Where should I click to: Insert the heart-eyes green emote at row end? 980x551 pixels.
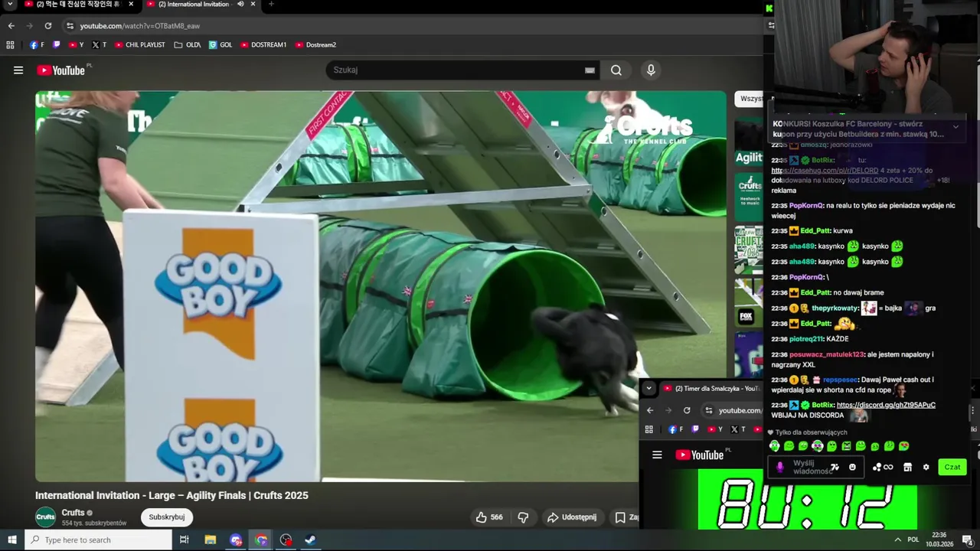(x=903, y=445)
